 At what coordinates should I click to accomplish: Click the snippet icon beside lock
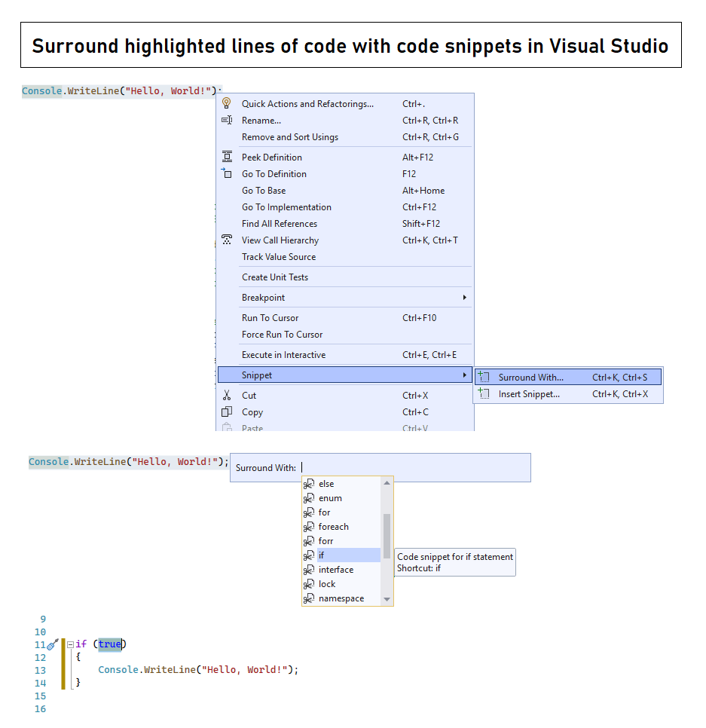pos(309,584)
